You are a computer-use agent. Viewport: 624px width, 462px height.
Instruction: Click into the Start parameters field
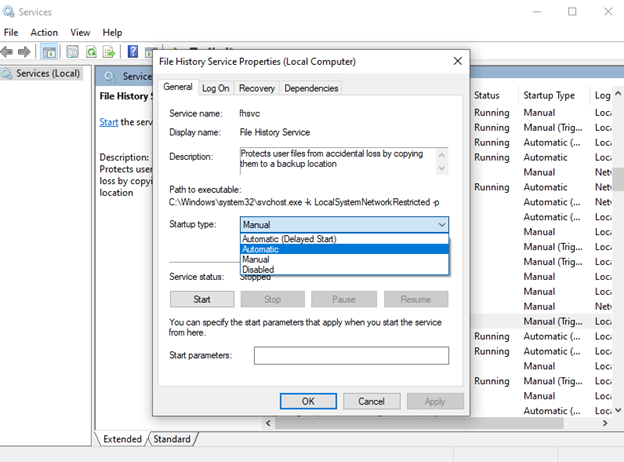(x=351, y=355)
